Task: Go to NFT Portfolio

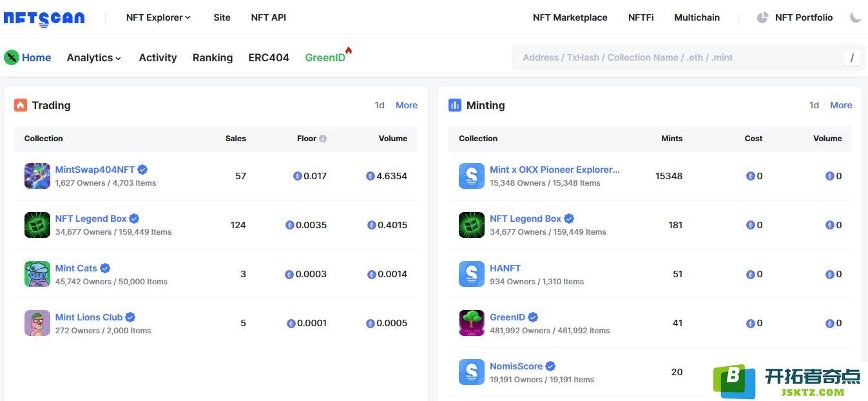Action: coord(804,17)
